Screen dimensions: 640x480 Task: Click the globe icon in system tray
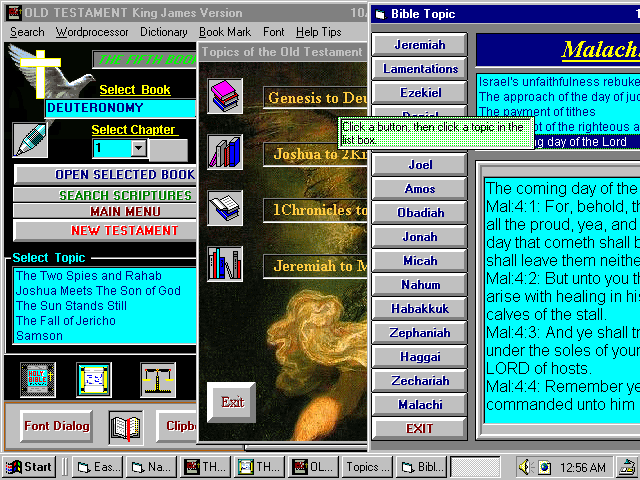(x=544, y=467)
